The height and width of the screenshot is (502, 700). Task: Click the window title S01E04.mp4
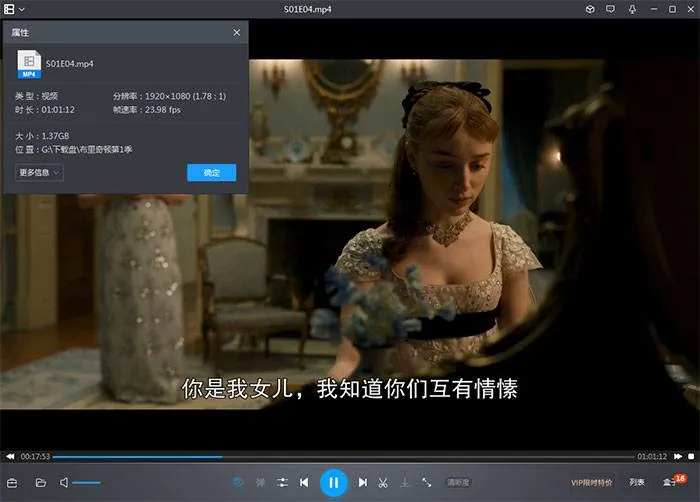coord(308,9)
